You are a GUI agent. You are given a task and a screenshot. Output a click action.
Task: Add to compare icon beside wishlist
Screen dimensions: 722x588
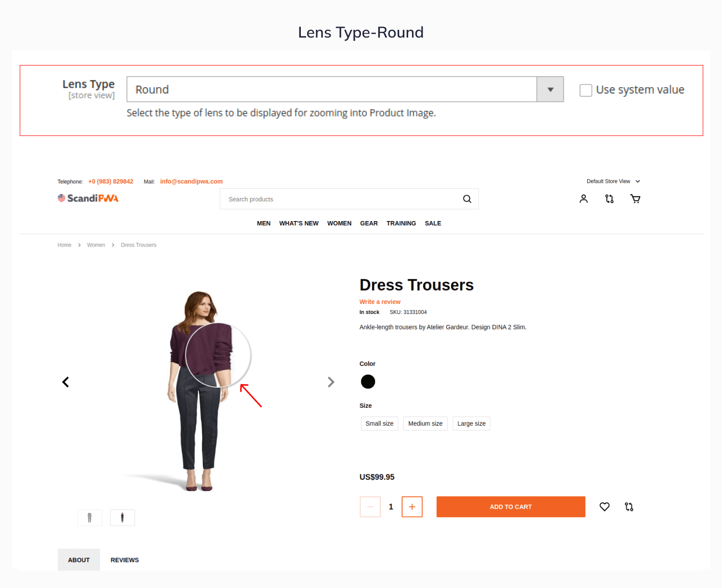click(x=629, y=507)
